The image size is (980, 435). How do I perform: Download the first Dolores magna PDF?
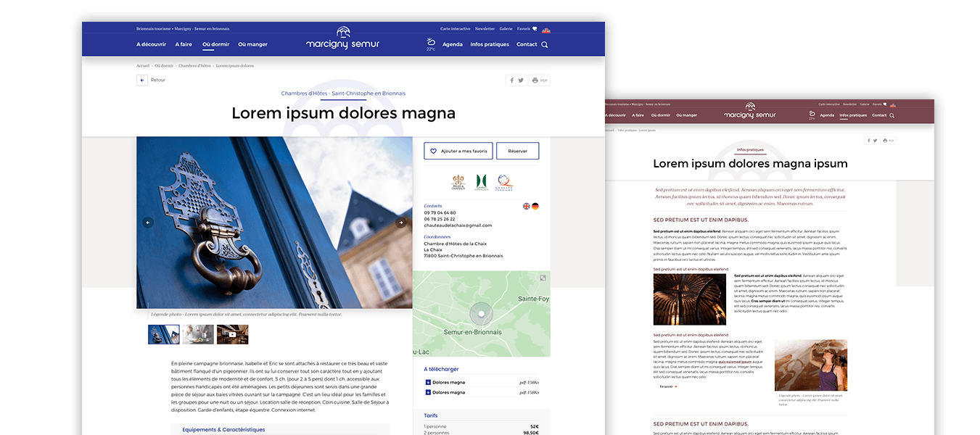coord(447,382)
